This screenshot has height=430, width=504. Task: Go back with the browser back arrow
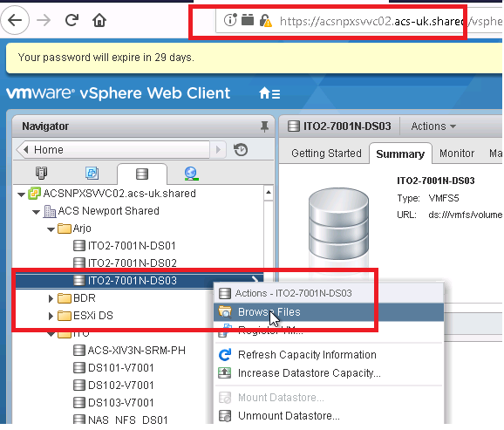[15, 21]
